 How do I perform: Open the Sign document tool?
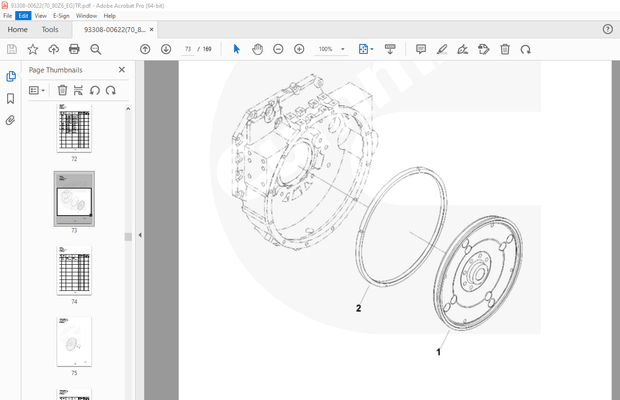click(463, 49)
